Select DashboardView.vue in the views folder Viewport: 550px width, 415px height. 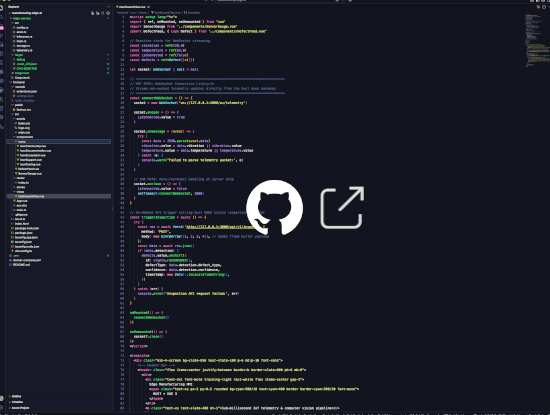[x=59, y=196]
